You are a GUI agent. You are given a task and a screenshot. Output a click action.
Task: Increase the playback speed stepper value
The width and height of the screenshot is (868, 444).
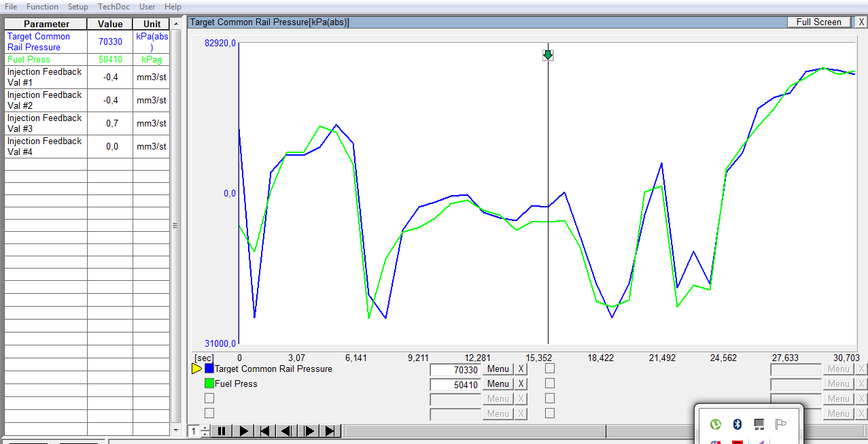coord(205,427)
